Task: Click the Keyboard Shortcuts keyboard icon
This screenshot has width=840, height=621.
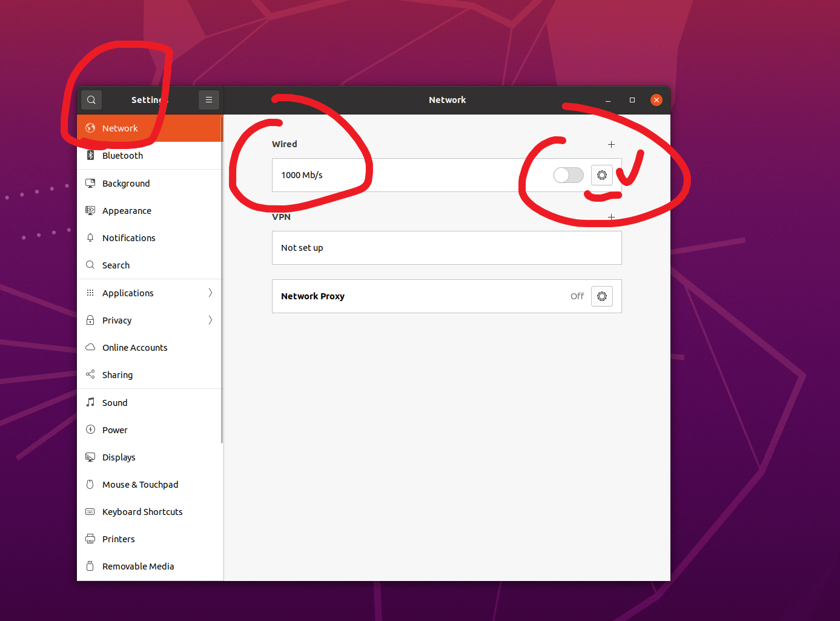Action: [90, 511]
